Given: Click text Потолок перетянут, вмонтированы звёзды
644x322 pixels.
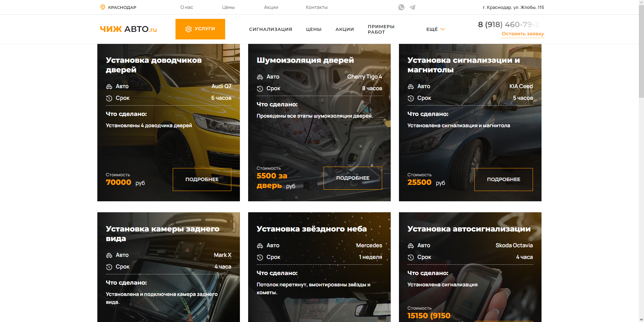Looking at the screenshot, I should [313, 288].
